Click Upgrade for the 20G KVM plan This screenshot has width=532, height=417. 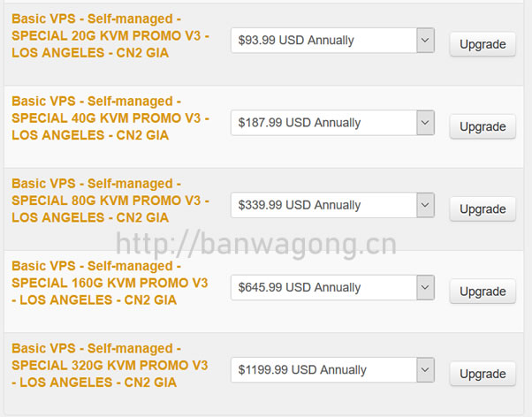[x=483, y=44]
